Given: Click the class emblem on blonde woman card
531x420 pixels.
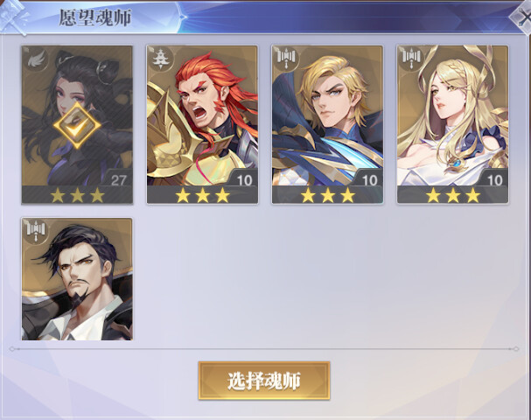Looking at the screenshot, I should point(411,59).
